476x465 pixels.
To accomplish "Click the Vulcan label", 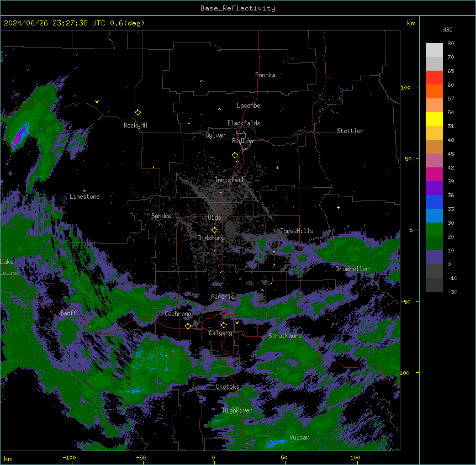I will 300,437.
